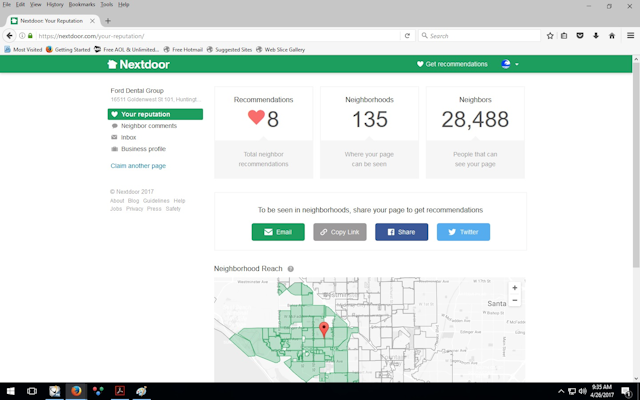Open the View menu
Image resolution: width=640 pixels, height=400 pixels.
(x=36, y=4)
